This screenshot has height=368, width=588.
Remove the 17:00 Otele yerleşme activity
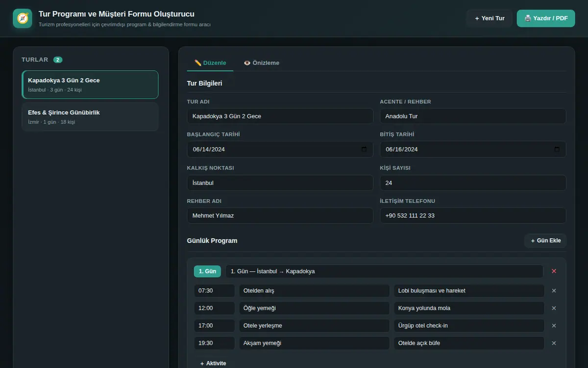pos(554,325)
